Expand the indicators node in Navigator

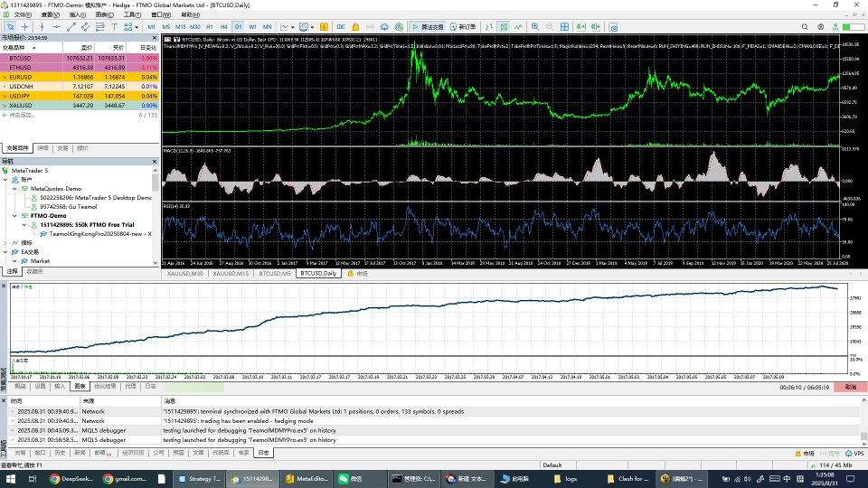tap(5, 243)
